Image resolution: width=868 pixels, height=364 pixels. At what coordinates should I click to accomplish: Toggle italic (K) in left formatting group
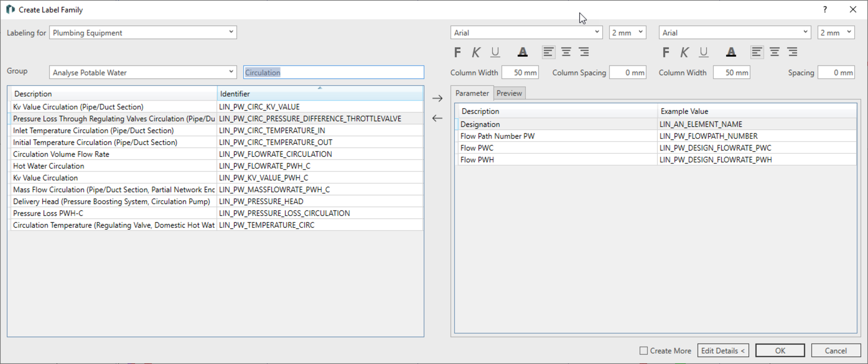[476, 52]
